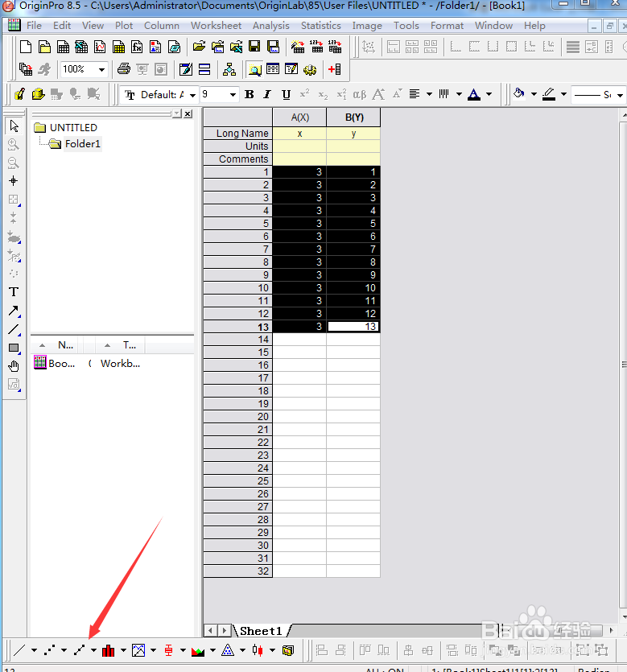
Task: Toggle Bold text formatting
Action: click(249, 94)
